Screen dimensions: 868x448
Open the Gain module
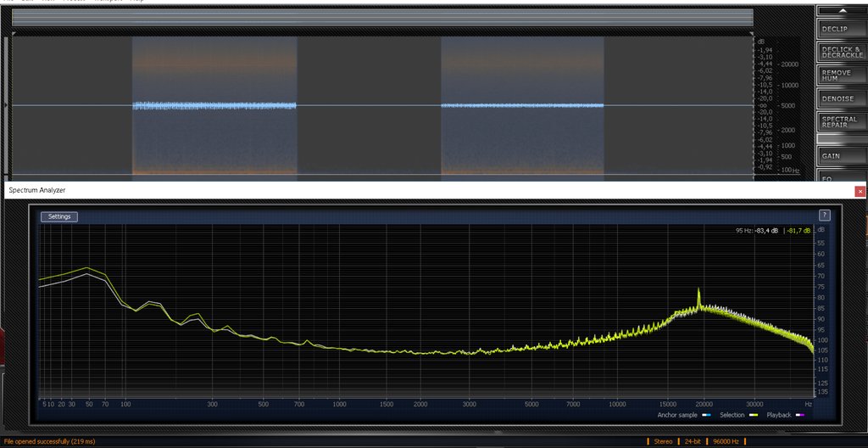click(841, 156)
